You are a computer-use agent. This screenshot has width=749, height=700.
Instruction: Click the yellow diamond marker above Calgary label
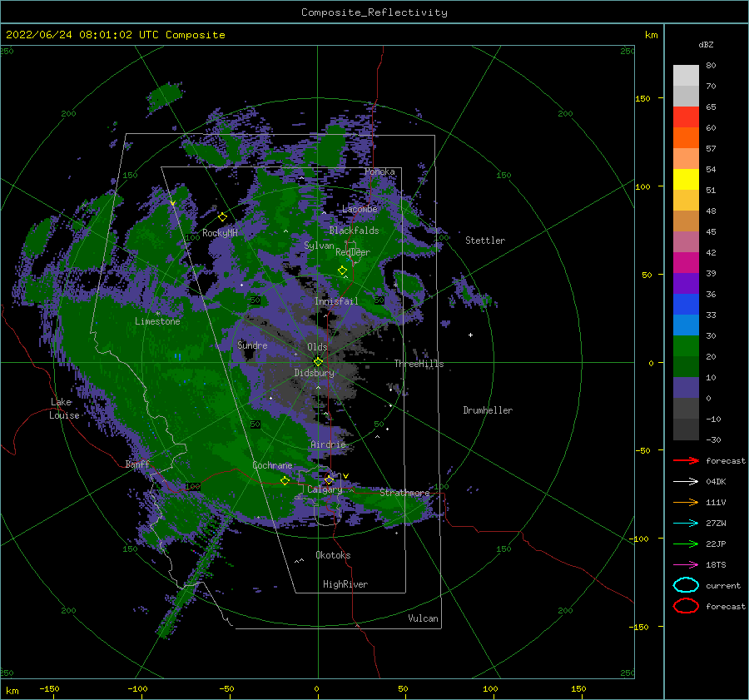point(329,479)
